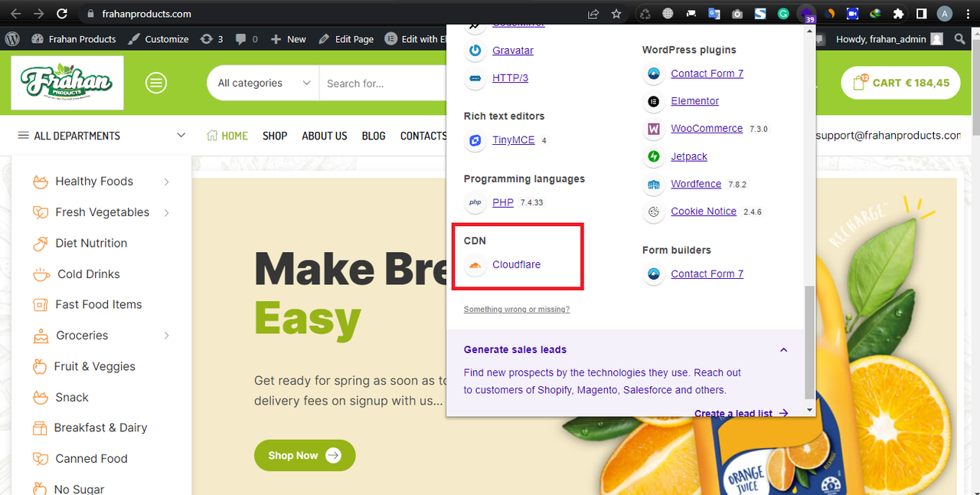This screenshot has width=980, height=495.
Task: Click the Elementor plugin icon
Action: 654,101
